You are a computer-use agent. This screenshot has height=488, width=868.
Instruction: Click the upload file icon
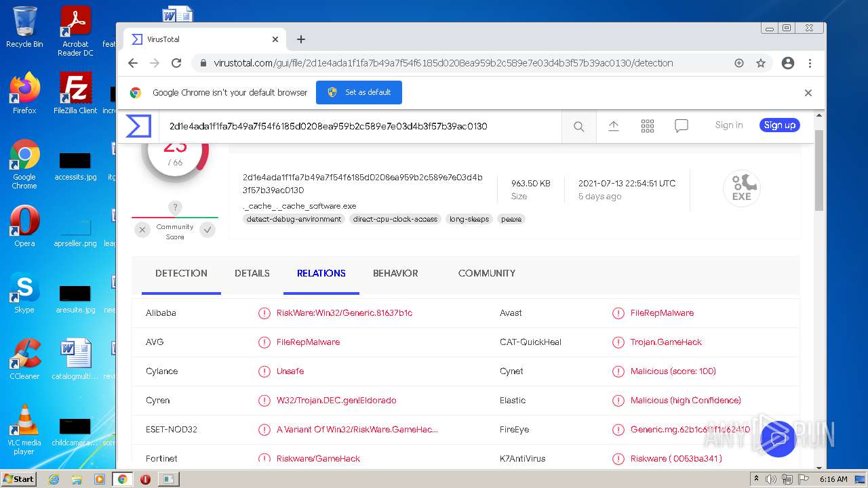point(614,126)
